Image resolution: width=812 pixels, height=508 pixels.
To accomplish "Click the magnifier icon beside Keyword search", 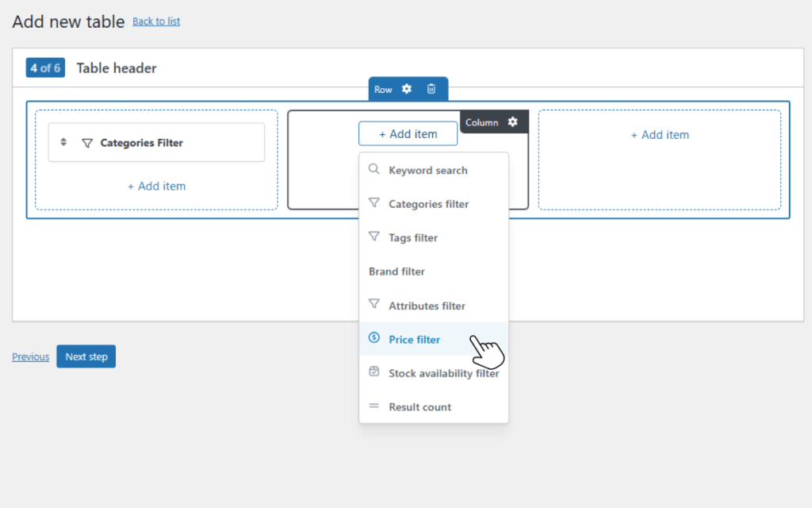I will coord(373,169).
